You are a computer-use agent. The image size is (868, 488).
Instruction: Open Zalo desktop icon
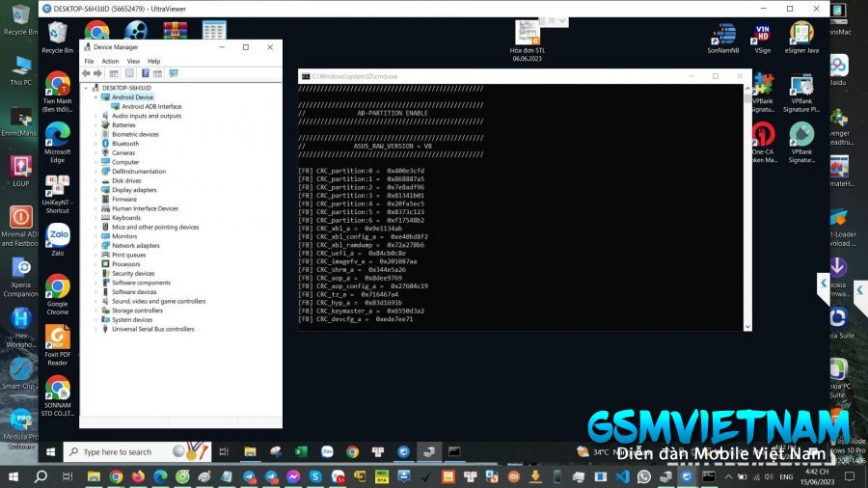(x=58, y=239)
